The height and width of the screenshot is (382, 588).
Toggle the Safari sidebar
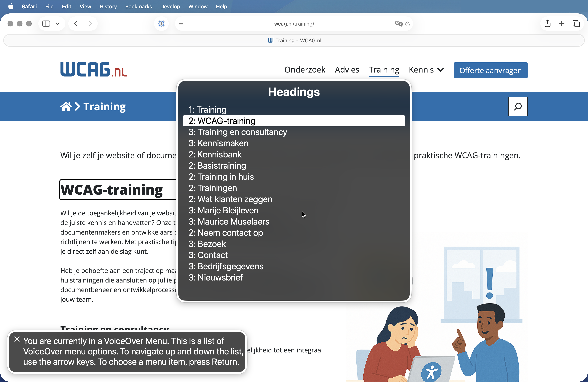[46, 24]
